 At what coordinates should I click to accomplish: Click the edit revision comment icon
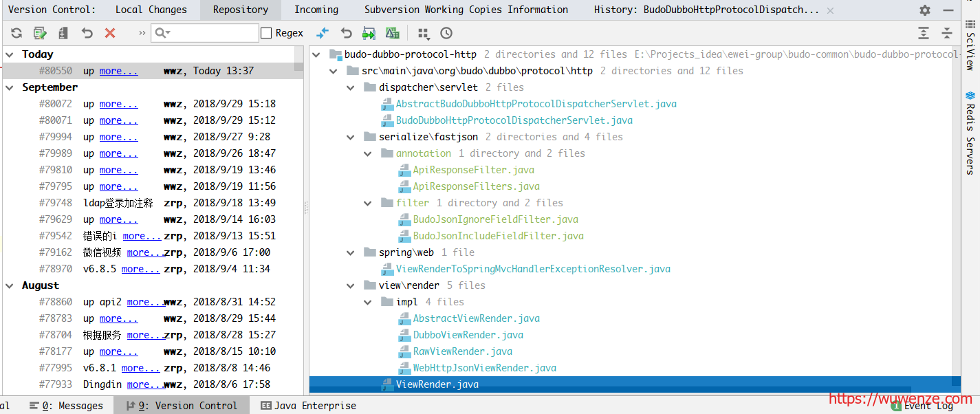coord(40,33)
